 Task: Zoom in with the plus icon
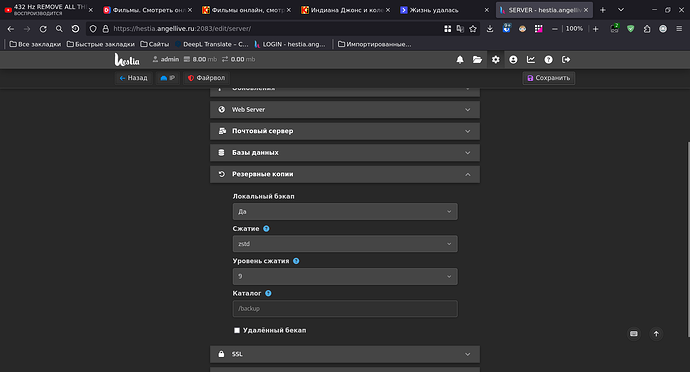595,29
